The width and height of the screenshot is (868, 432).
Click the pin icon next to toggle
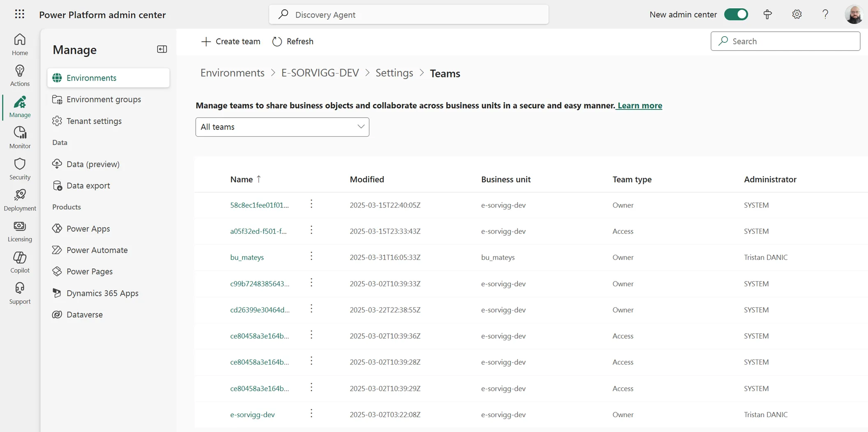(767, 14)
